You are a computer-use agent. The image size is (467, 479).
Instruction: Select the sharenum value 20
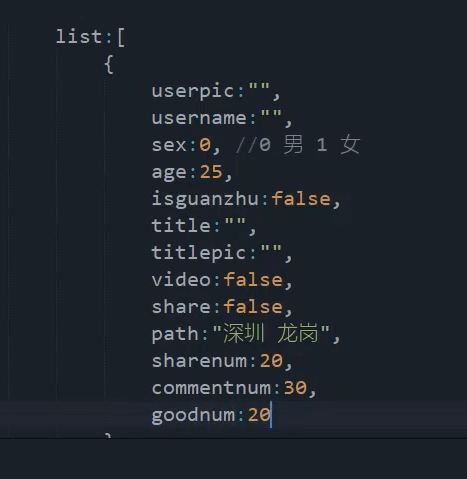(271, 361)
